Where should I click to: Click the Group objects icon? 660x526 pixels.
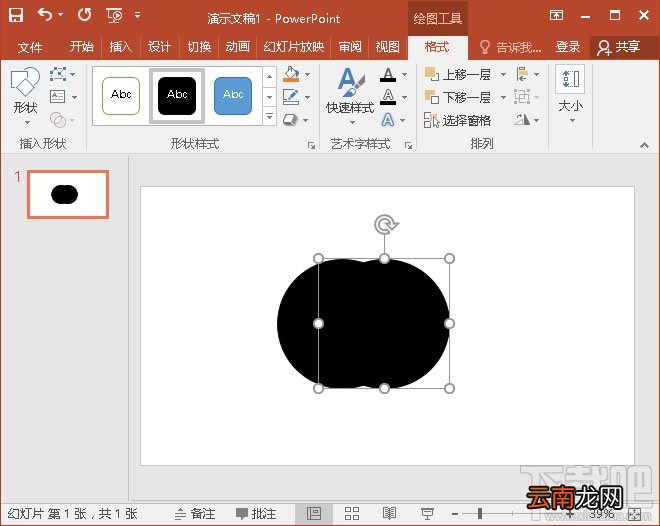coord(522,97)
